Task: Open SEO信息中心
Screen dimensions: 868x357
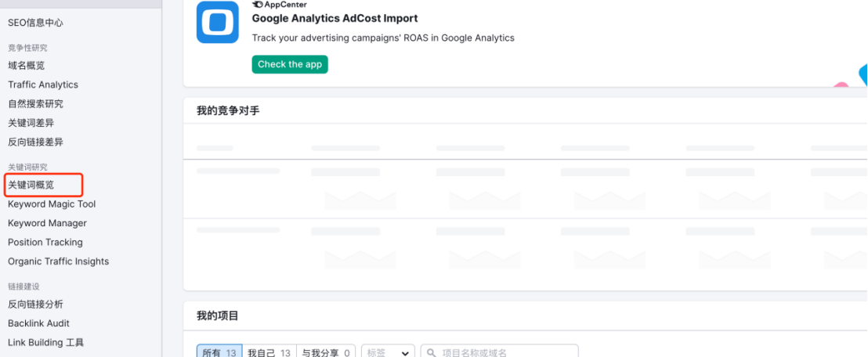Action: pos(35,23)
